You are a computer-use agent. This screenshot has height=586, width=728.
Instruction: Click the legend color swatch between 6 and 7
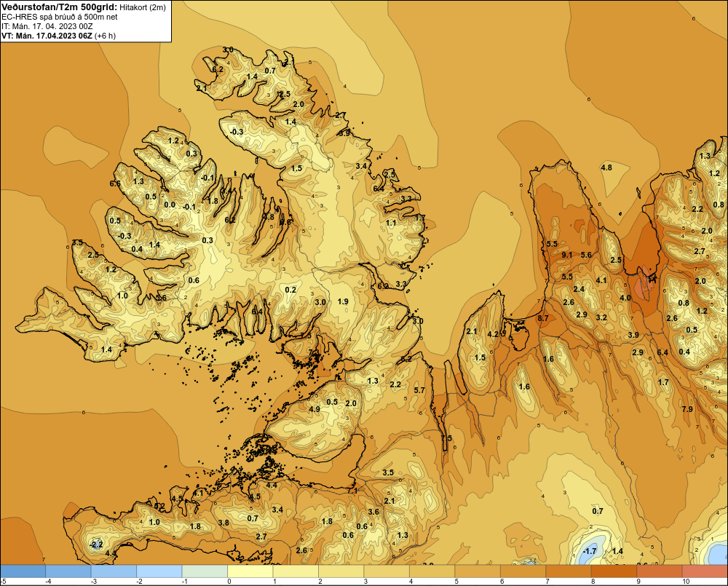(x=523, y=571)
